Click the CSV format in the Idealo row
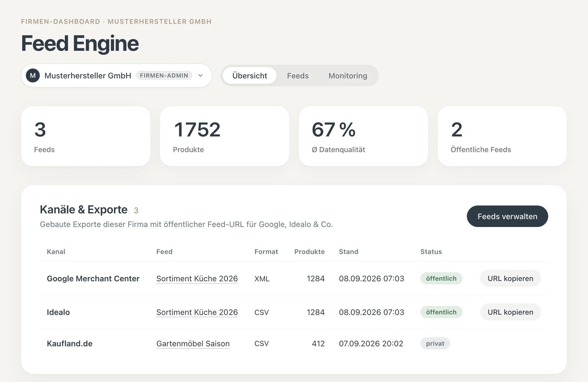588x382 pixels. (261, 313)
